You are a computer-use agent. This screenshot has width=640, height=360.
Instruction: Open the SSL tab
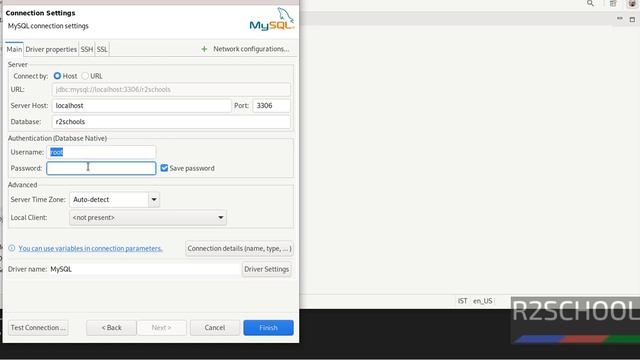[102, 49]
